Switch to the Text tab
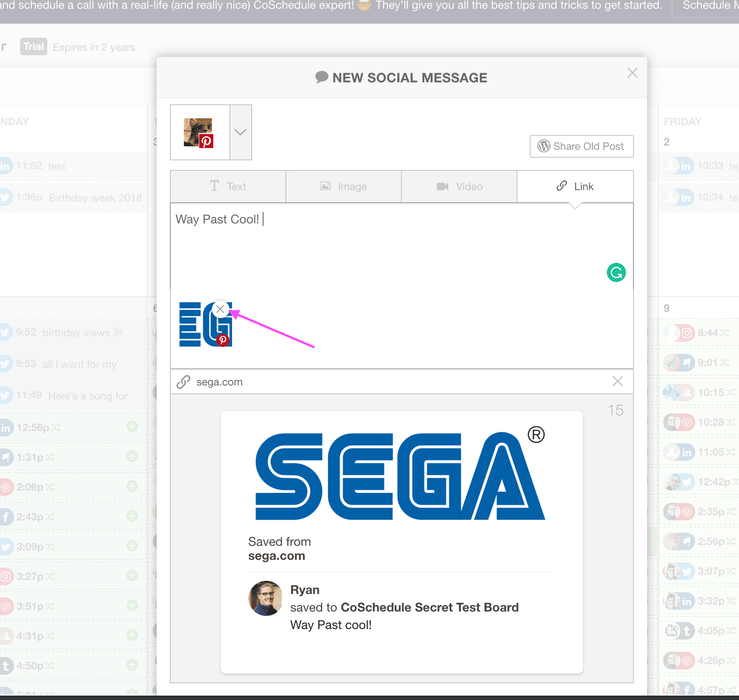The width and height of the screenshot is (739, 700). tap(228, 187)
